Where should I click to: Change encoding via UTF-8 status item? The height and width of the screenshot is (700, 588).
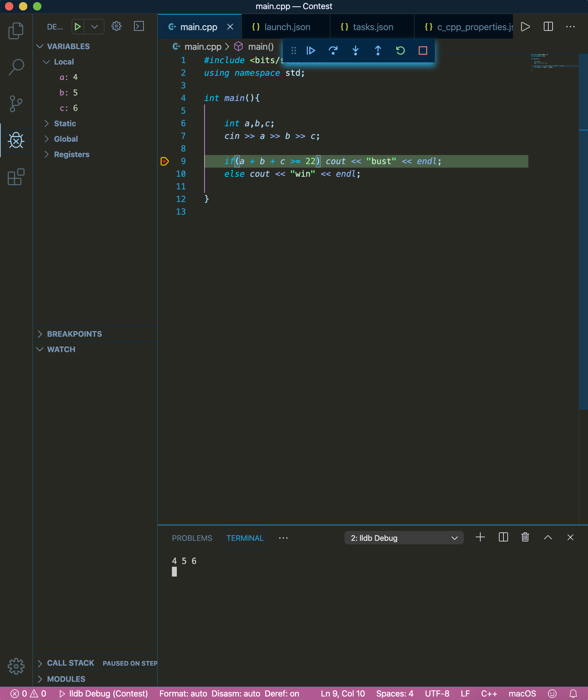437,694
